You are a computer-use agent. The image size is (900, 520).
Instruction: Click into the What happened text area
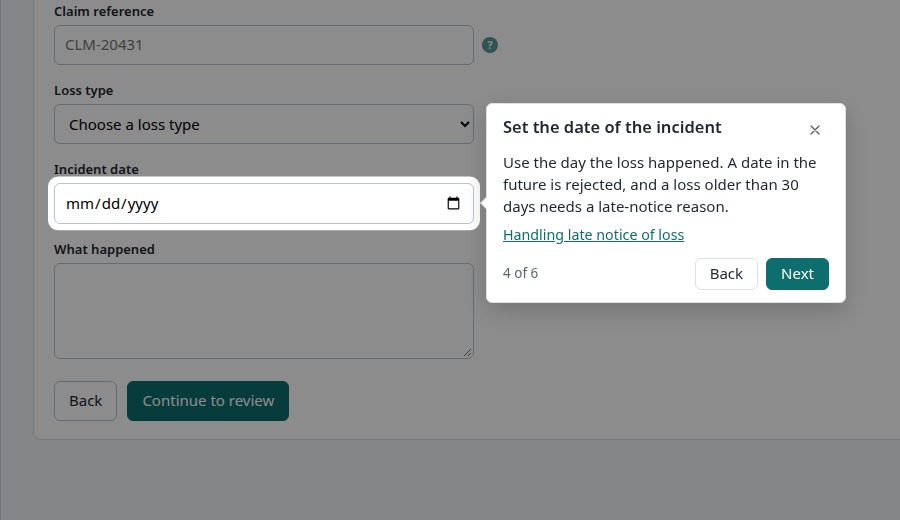(x=264, y=311)
